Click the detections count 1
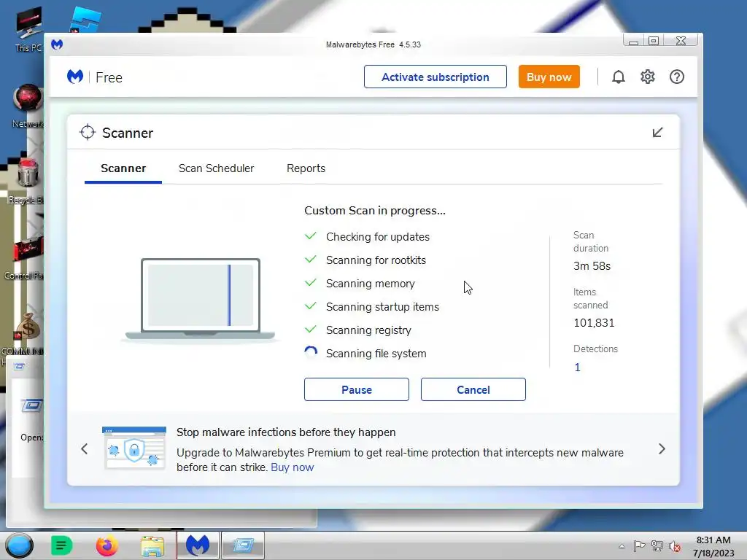Viewport: 747px width, 560px height. [578, 367]
